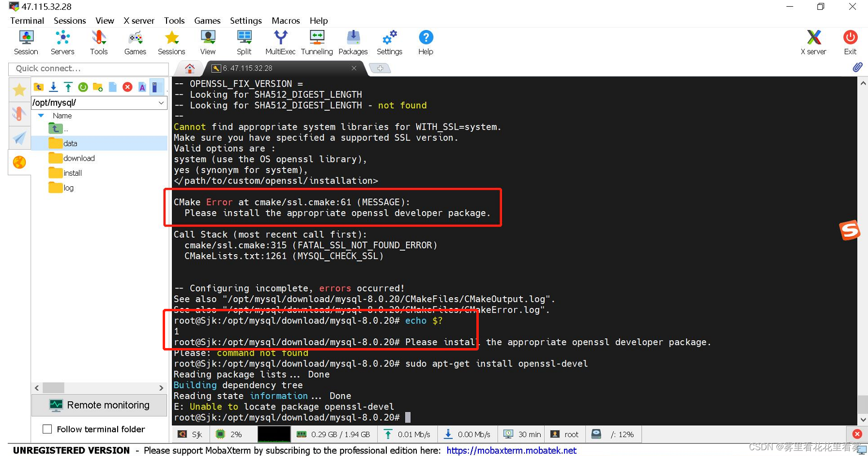Click SFTP panel horizontal scrollbar left arrow
The width and height of the screenshot is (868, 456).
tap(37, 388)
